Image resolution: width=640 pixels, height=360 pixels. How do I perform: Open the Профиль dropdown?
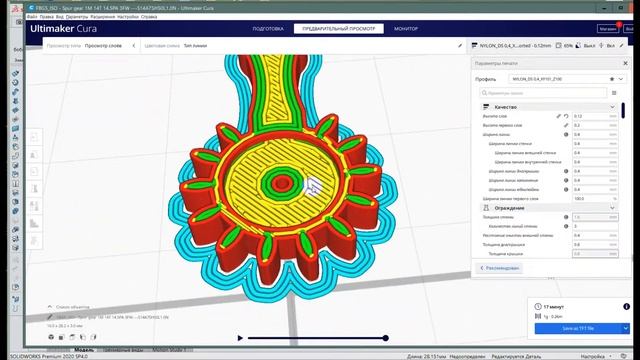[567, 79]
